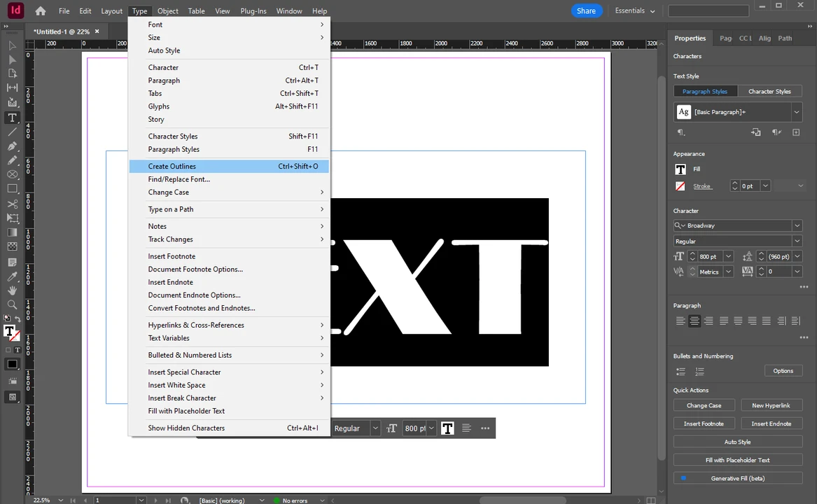Select the Gap tool
817x504 pixels.
coord(12,87)
